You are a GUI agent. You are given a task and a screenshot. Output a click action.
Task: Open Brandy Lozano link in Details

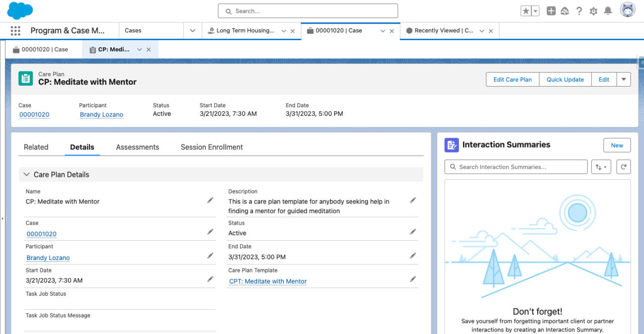tap(48, 257)
